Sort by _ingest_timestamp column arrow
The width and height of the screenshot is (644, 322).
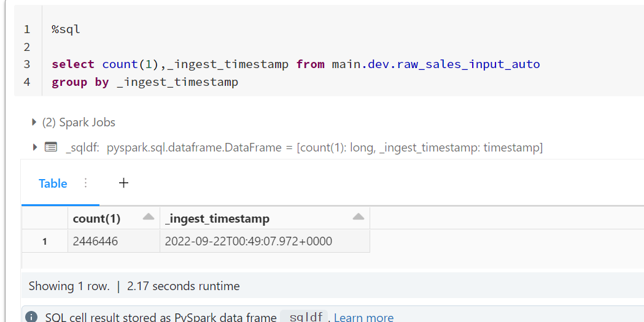point(358,217)
